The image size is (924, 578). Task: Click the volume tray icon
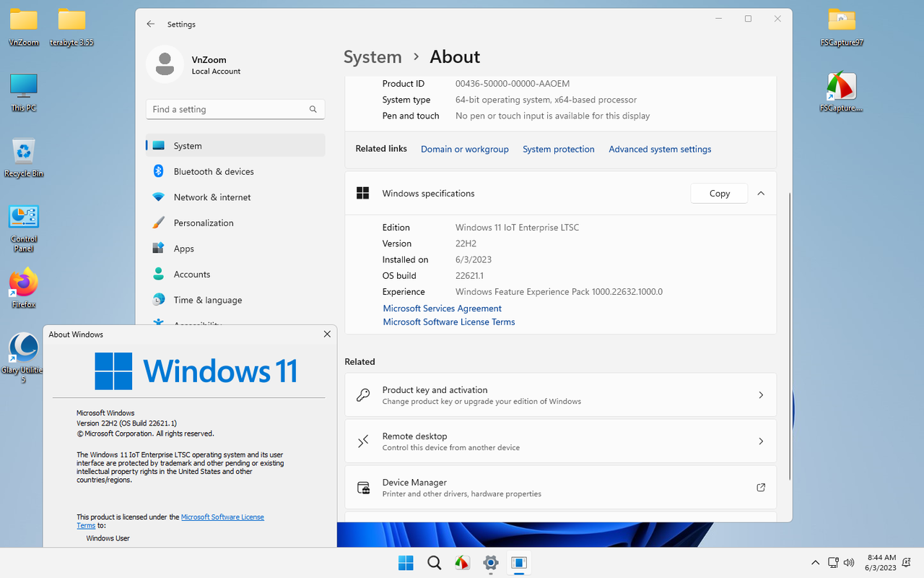849,562
